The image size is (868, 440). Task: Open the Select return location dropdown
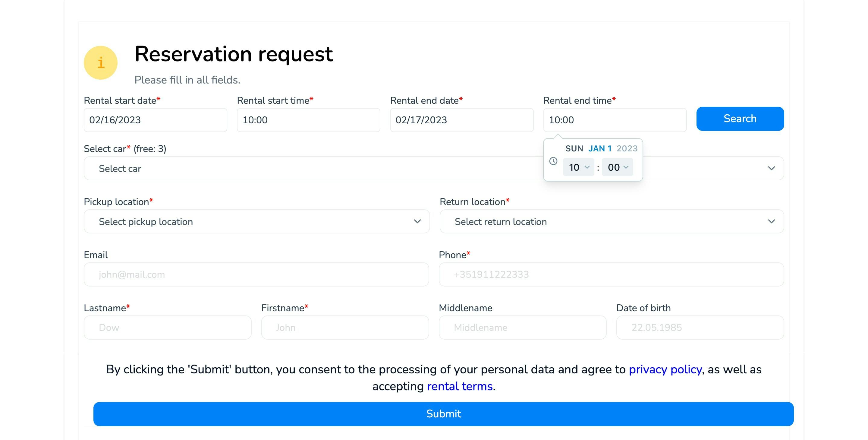[612, 222]
